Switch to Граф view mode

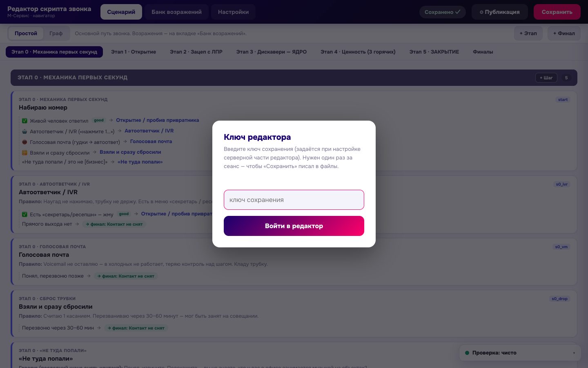tap(56, 33)
